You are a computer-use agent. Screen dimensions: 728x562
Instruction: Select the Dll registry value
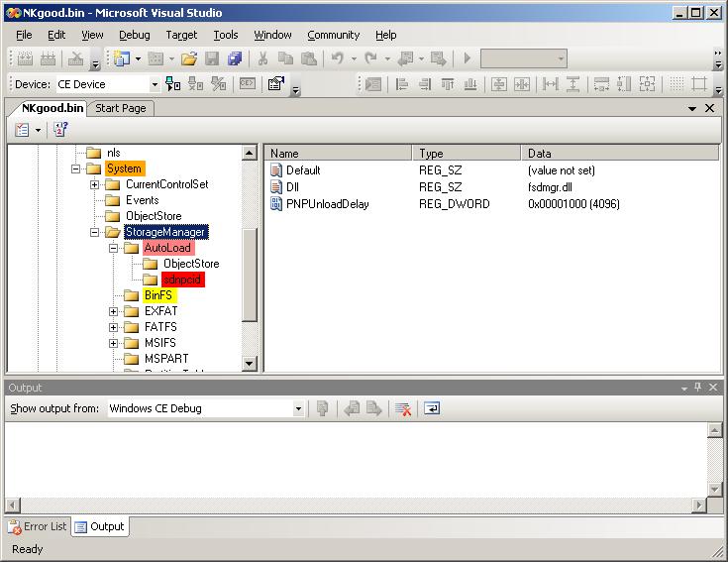[292, 187]
